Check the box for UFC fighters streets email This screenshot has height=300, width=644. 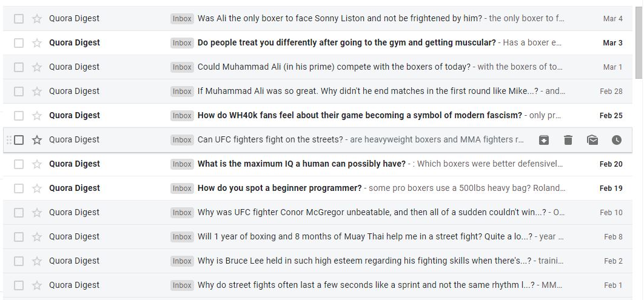tap(19, 140)
